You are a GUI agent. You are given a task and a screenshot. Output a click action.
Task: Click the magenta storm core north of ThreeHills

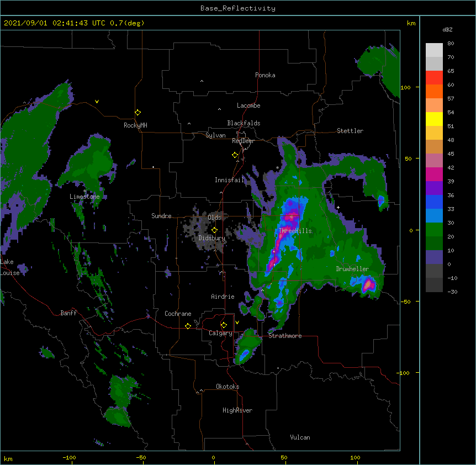coord(291,216)
